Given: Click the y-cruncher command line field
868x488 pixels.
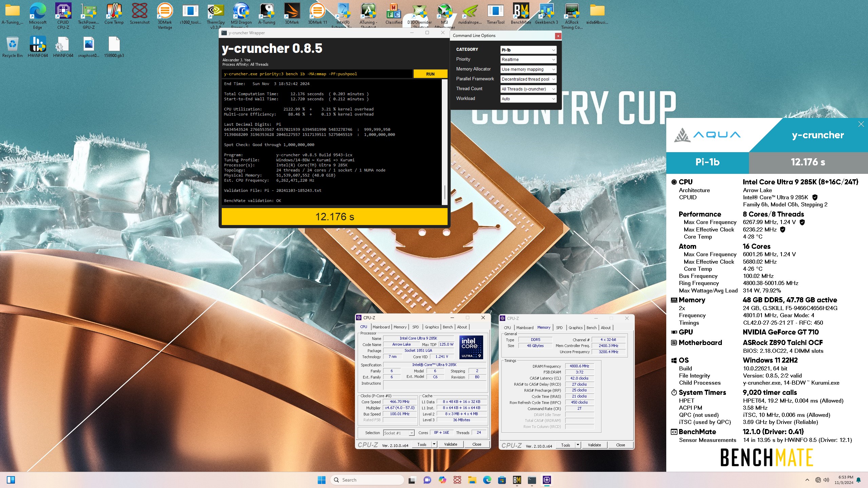Looking at the screenshot, I should tap(317, 74).
